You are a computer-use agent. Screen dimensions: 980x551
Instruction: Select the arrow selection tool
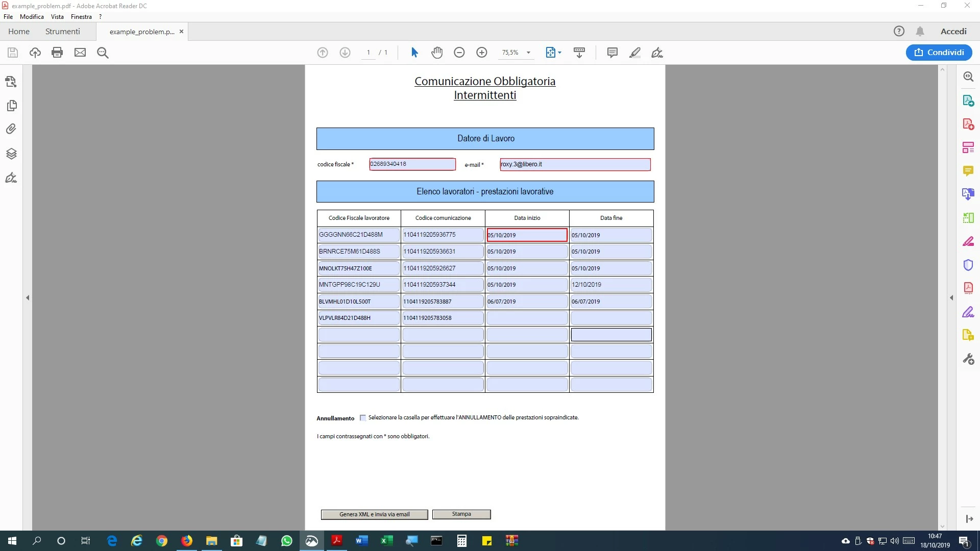[x=414, y=53]
